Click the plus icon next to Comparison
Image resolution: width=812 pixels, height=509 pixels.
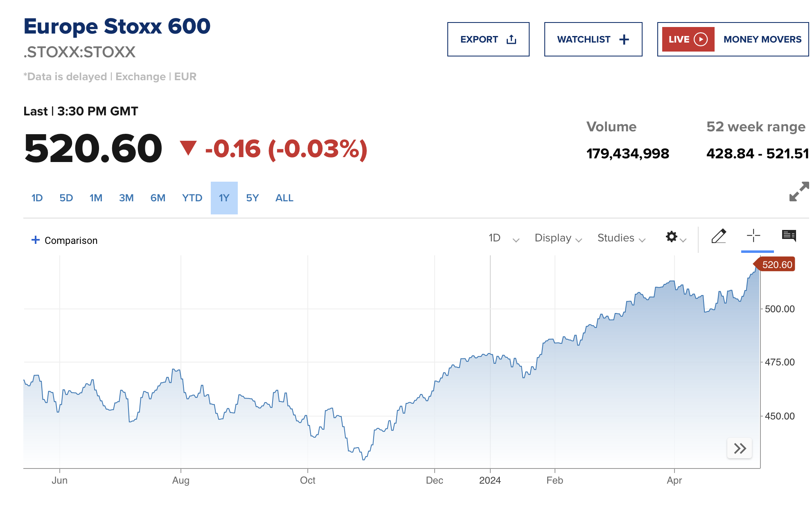36,240
